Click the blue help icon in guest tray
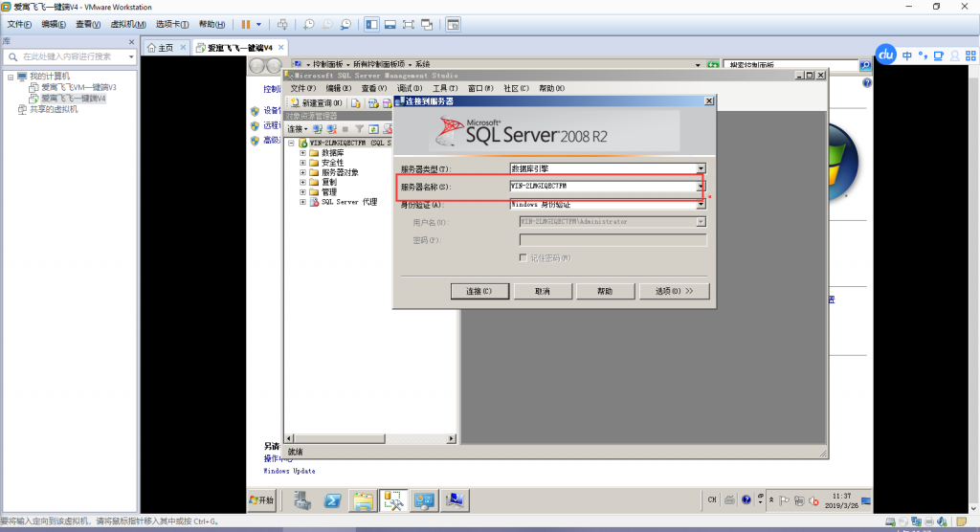 pos(746,499)
